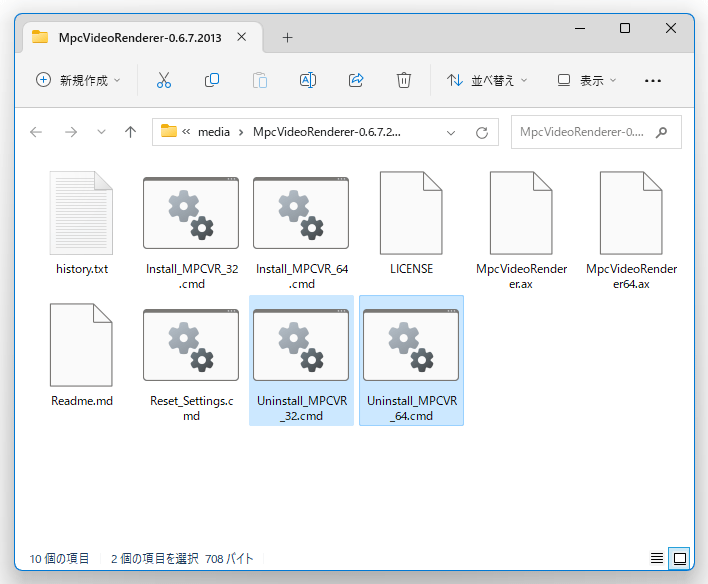Select the history.txt file icon
The height and width of the screenshot is (584, 708).
pyautogui.click(x=81, y=213)
